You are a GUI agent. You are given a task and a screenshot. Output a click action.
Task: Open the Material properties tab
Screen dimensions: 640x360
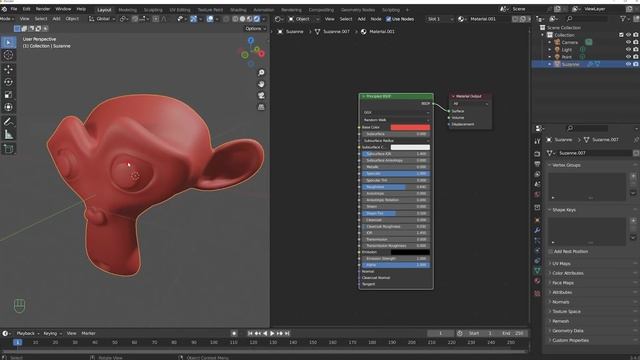click(537, 281)
